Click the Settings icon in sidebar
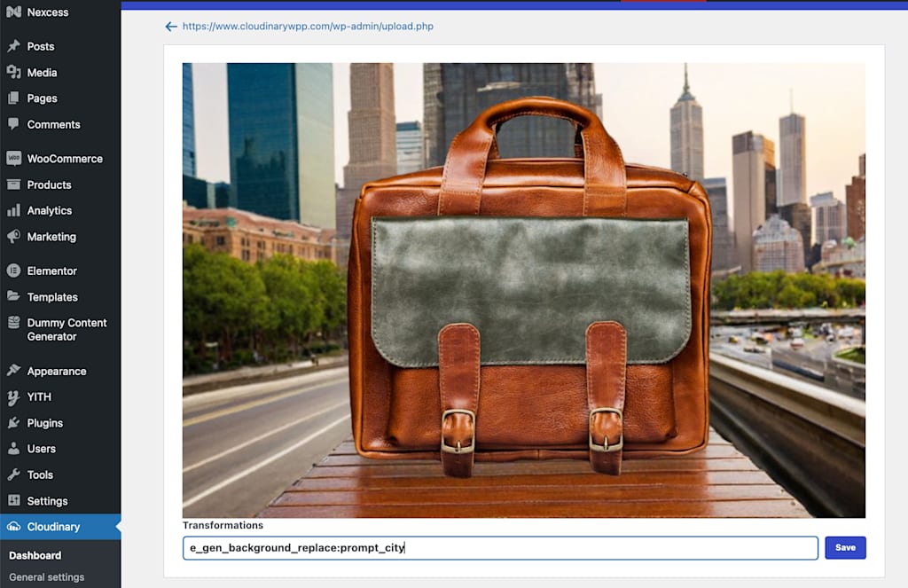This screenshot has height=588, width=908. pos(13,500)
